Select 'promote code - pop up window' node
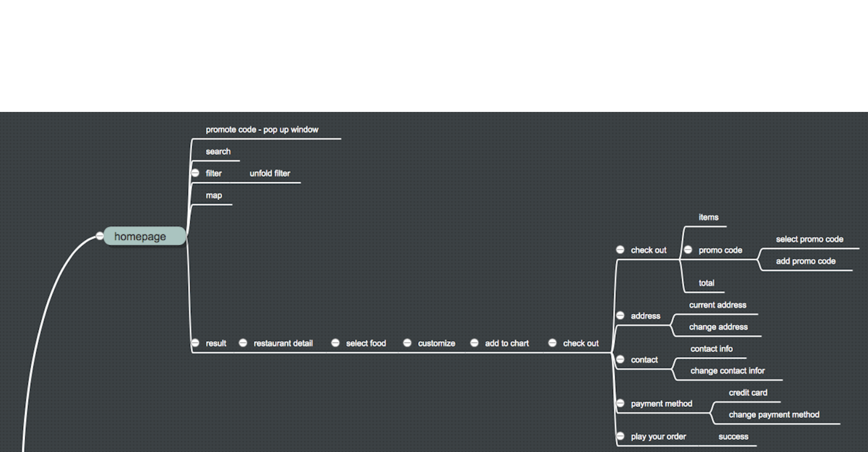 tap(262, 130)
